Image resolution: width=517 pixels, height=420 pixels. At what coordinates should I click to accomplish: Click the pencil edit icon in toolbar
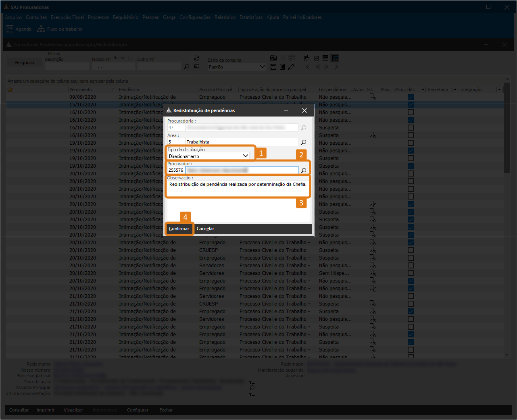coord(291,67)
